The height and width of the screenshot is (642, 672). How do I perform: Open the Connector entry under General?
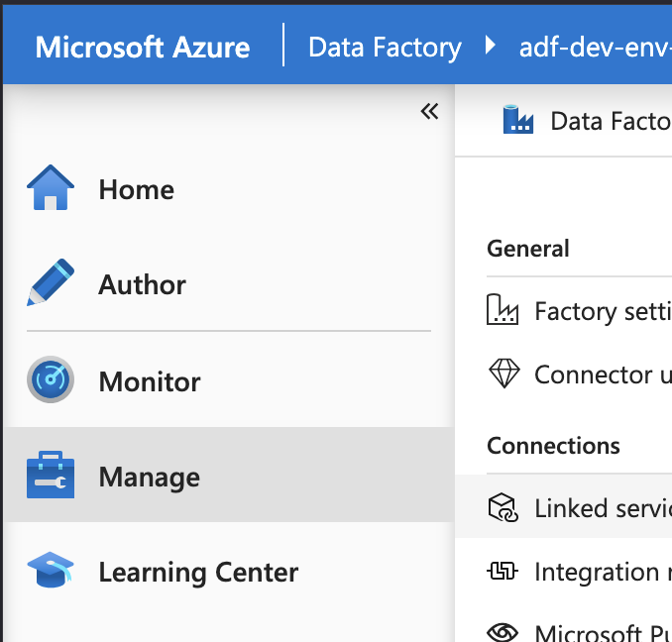click(603, 374)
